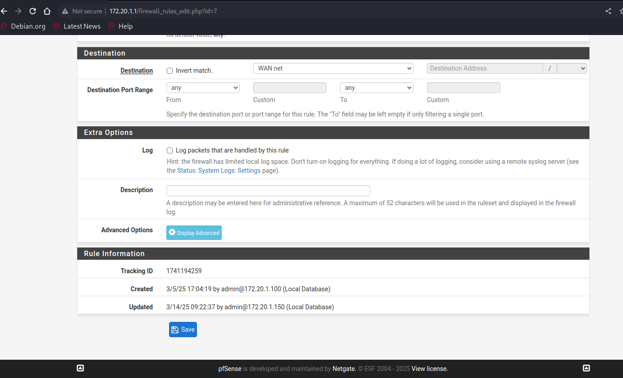Click the Created timestamp text
The height and width of the screenshot is (378, 623).
tap(248, 289)
